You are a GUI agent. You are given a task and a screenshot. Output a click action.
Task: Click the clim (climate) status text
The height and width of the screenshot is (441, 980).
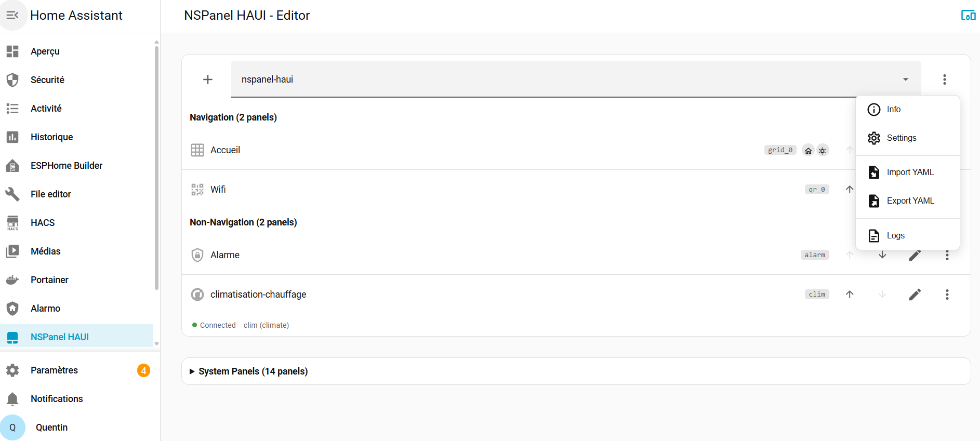tap(266, 325)
